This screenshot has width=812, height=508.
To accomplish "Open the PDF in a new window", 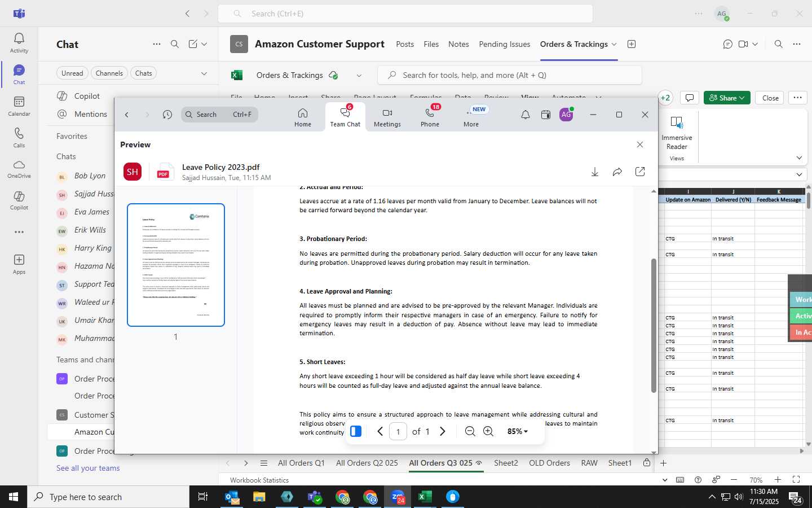I will (640, 172).
